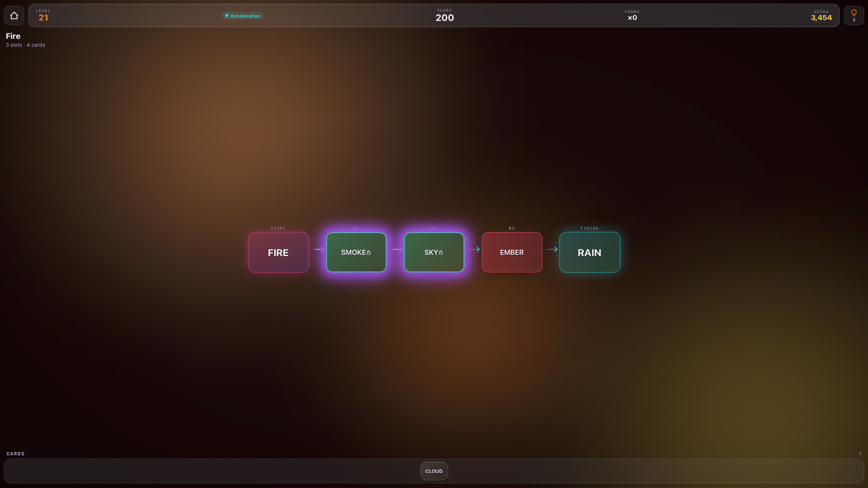
Task: Click the lock icon on SKY
Action: pyautogui.click(x=441, y=252)
